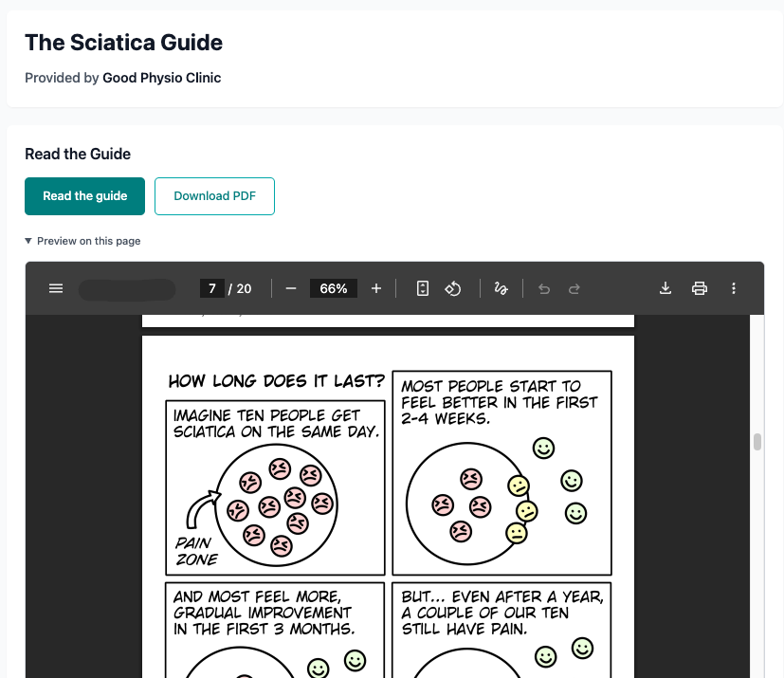
Task: Zoom in on the document
Action: (376, 288)
